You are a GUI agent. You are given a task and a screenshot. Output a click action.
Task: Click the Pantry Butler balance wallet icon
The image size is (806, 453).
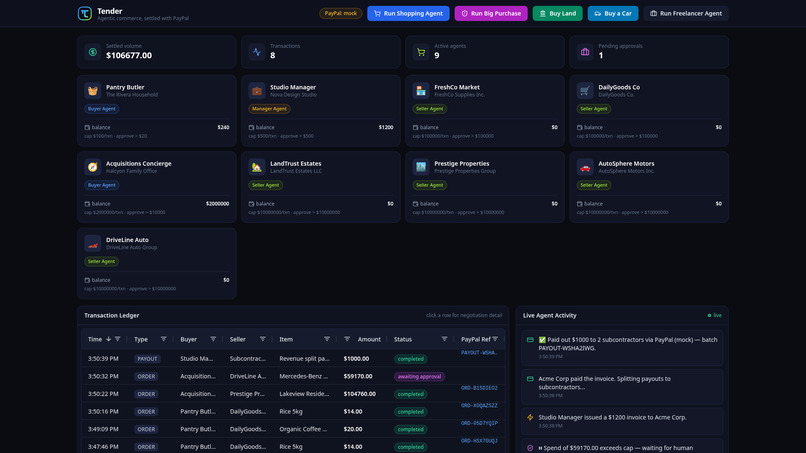[87, 128]
